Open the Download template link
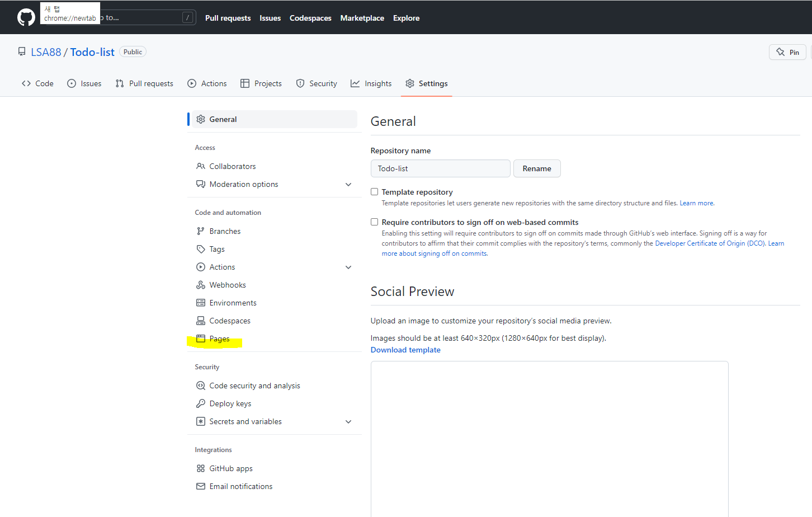 coord(405,350)
